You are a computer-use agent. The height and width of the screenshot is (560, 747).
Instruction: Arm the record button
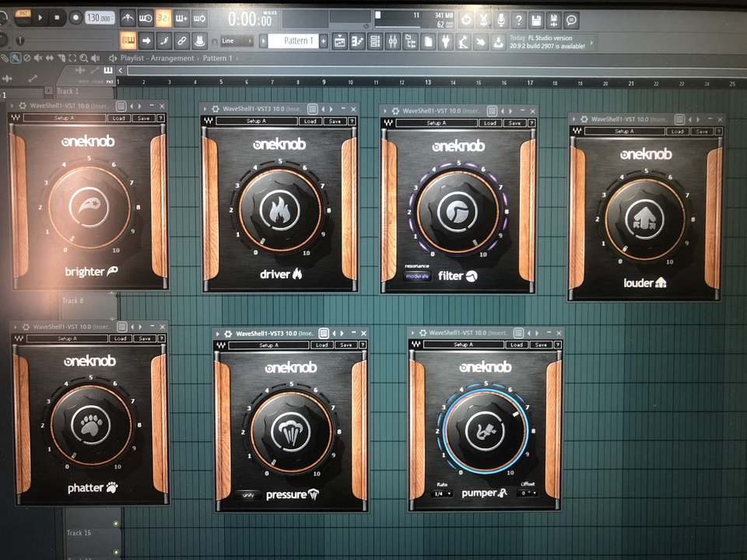click(75, 18)
